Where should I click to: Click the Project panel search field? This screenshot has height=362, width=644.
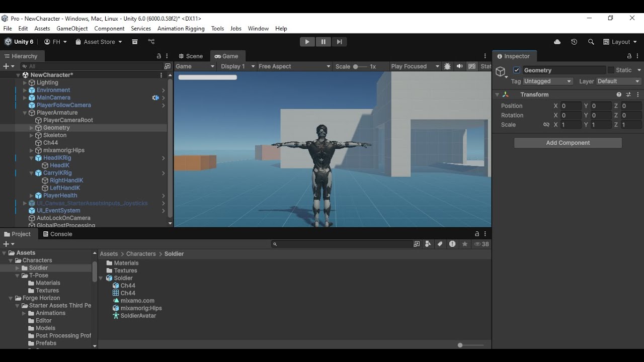(x=342, y=244)
